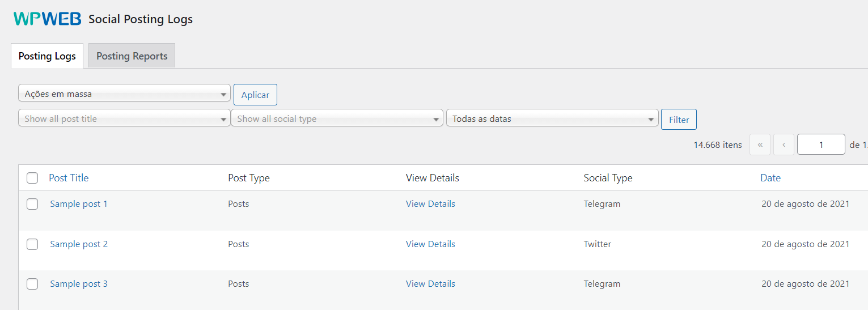
Task: Click the Aplicar button
Action: coord(255,95)
